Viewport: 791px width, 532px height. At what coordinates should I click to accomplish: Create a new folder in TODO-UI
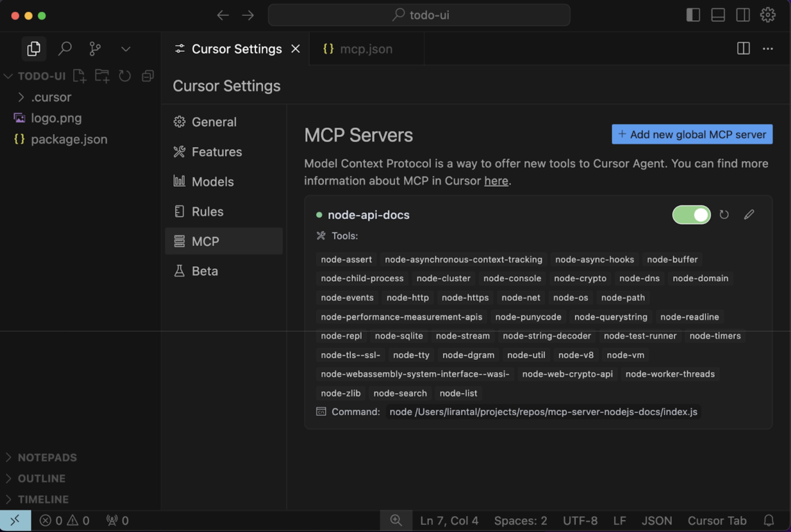coord(102,76)
